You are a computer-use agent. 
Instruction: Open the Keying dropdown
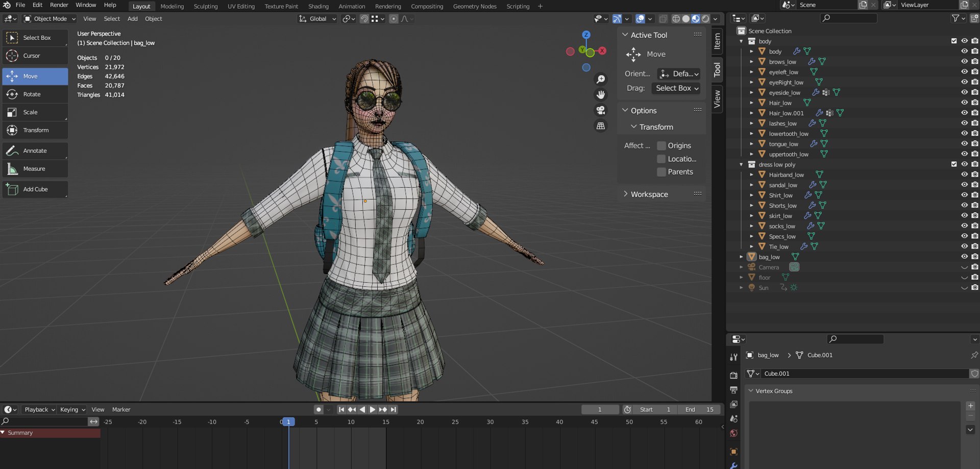(x=72, y=410)
